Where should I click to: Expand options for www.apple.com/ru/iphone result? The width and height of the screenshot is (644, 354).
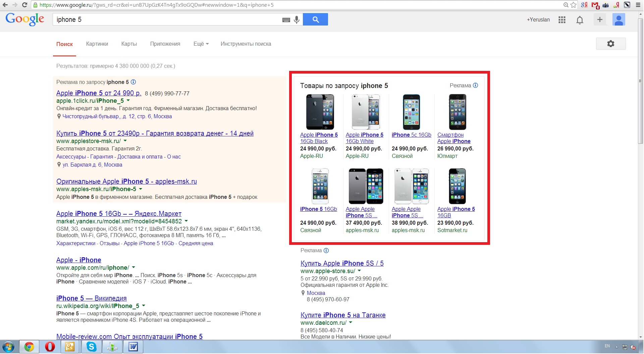[133, 268]
